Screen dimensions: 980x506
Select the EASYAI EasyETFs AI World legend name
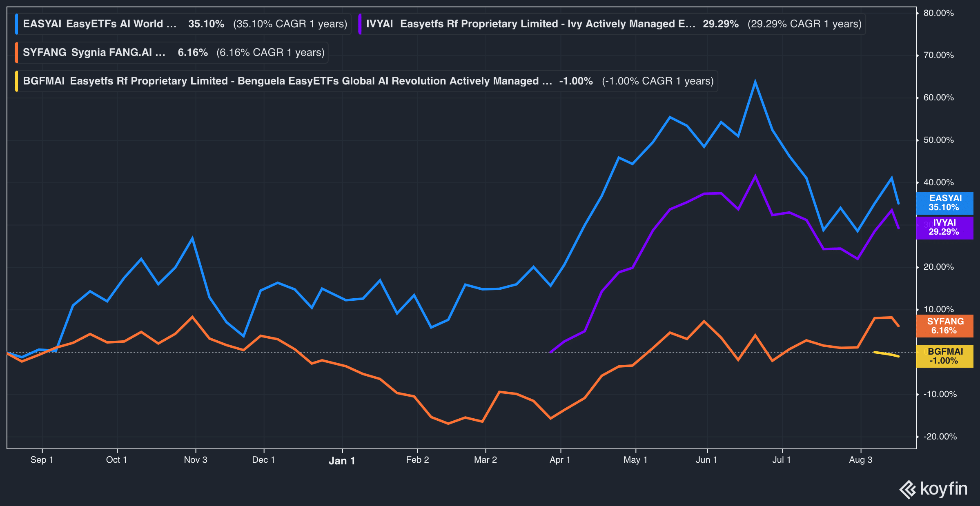(x=100, y=24)
